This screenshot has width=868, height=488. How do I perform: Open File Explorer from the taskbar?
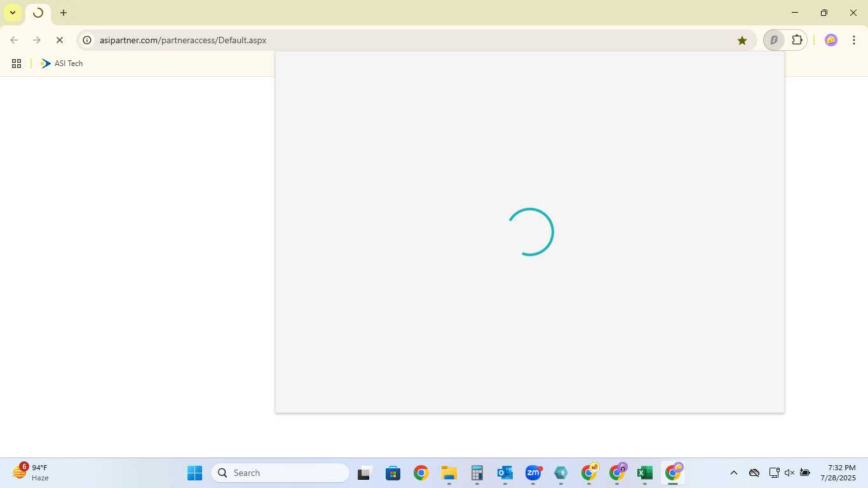[x=449, y=473]
